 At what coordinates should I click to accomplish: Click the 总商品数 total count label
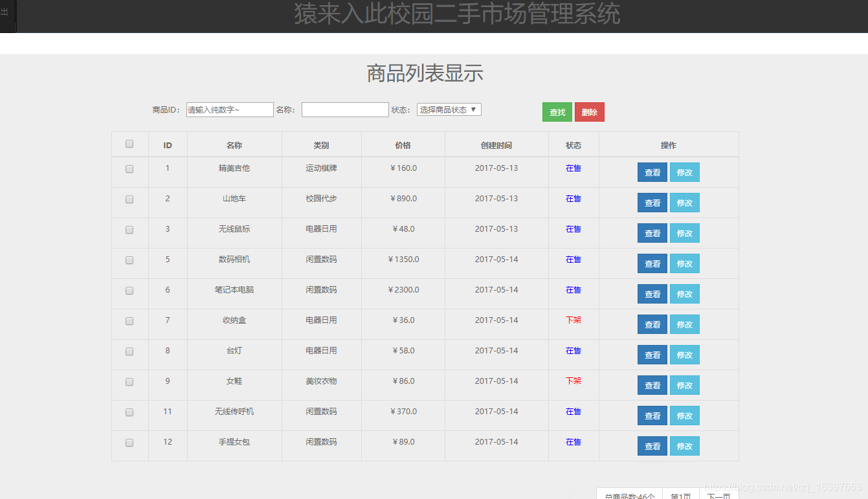[630, 495]
